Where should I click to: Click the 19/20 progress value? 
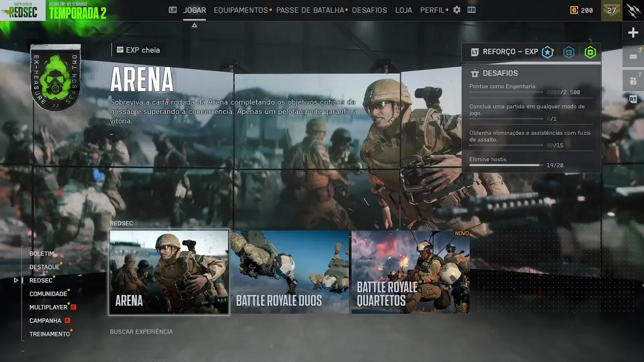tap(555, 165)
